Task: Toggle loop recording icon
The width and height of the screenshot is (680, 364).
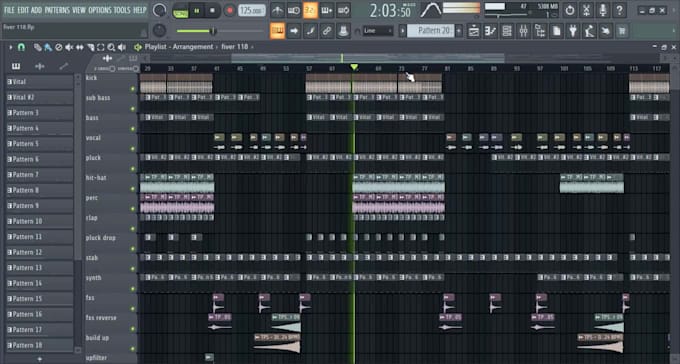Action: pos(343,10)
